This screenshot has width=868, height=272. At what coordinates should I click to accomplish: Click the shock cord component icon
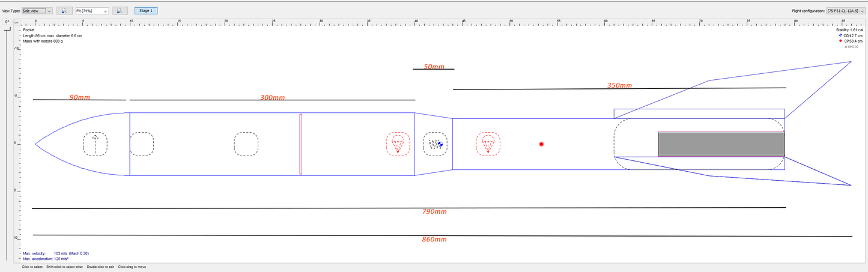coord(434,144)
